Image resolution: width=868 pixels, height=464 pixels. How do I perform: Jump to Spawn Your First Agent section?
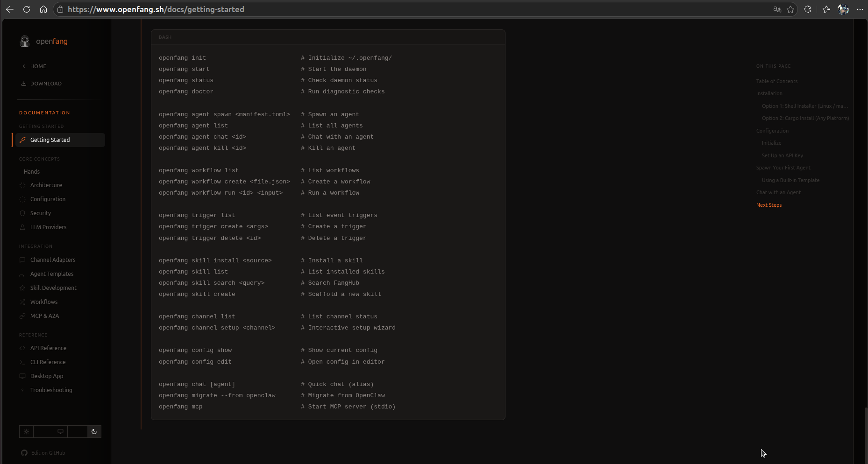pos(783,168)
